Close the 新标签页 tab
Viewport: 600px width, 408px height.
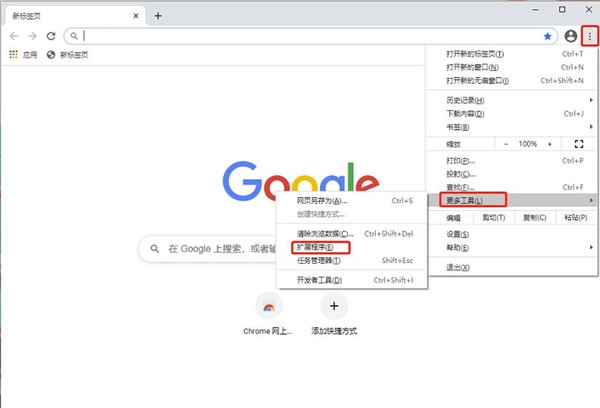[x=136, y=16]
